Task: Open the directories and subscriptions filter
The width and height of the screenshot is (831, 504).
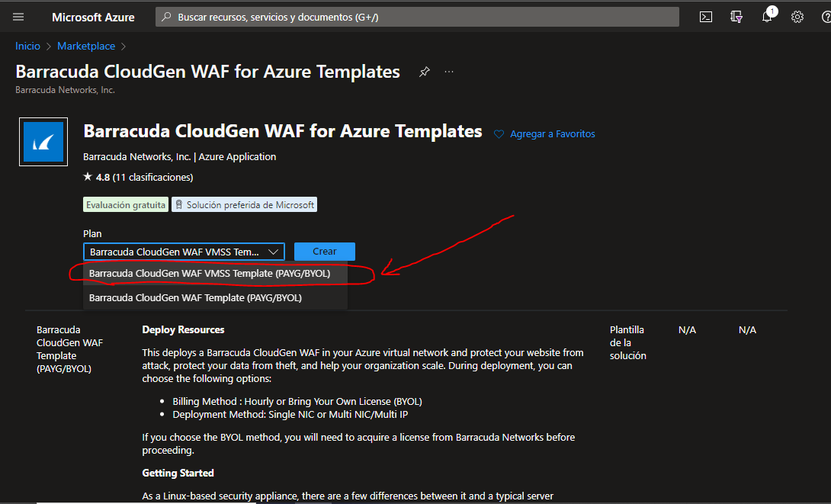Action: [736, 16]
